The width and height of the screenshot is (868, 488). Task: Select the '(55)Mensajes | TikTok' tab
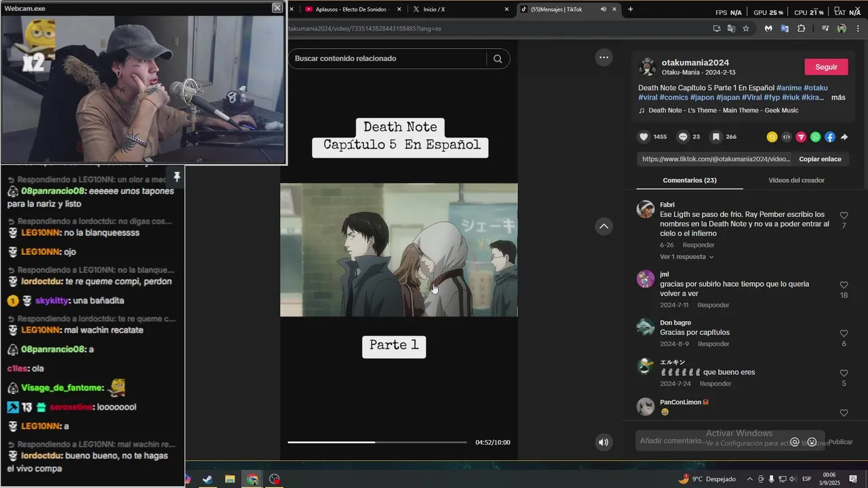pyautogui.click(x=568, y=9)
